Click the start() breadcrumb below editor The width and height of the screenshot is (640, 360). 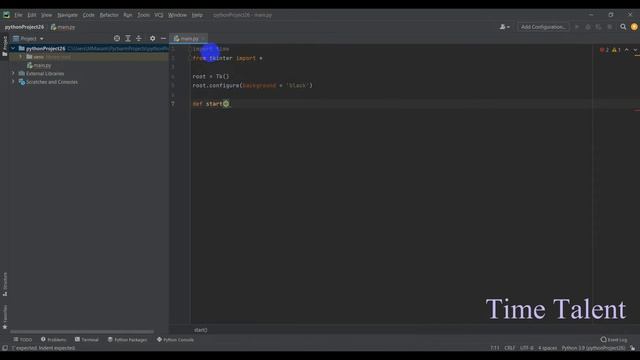point(200,330)
